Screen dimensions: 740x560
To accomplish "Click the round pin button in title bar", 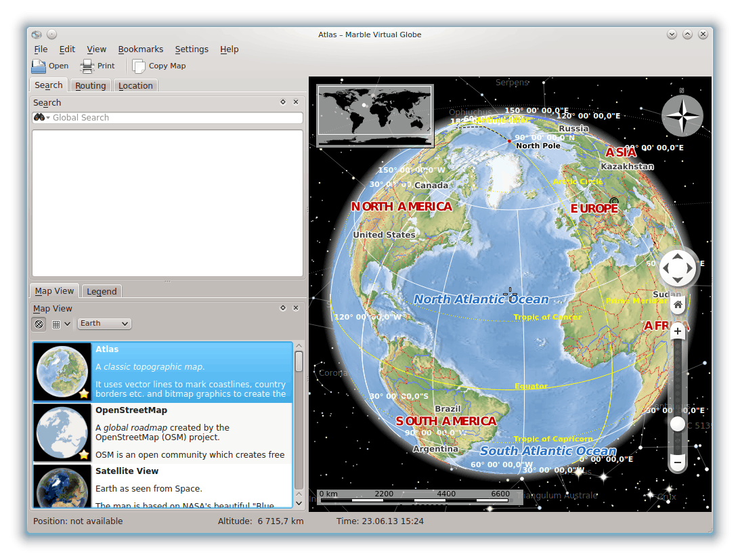I will pyautogui.click(x=52, y=35).
